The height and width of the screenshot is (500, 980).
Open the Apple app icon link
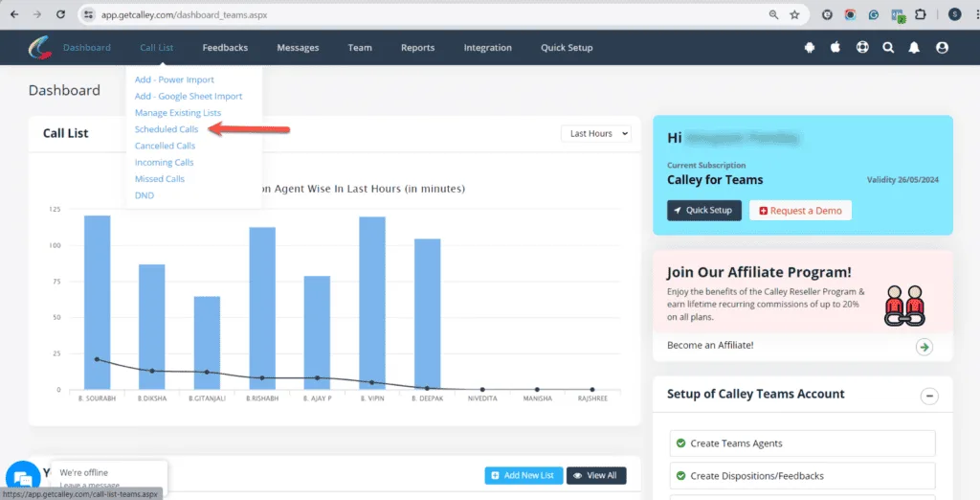(835, 48)
